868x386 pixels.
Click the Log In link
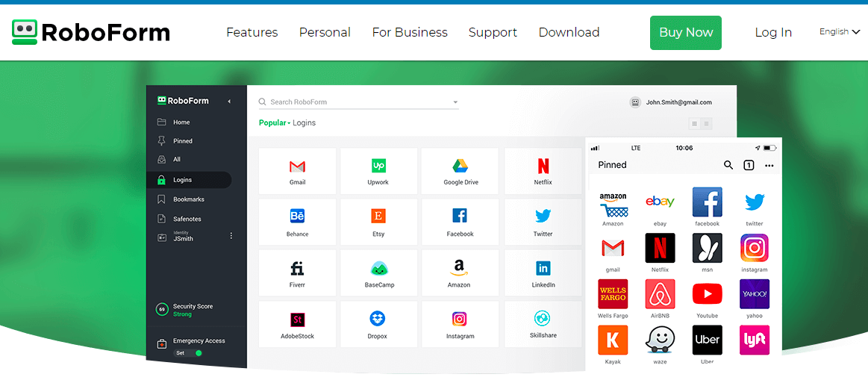pyautogui.click(x=773, y=33)
